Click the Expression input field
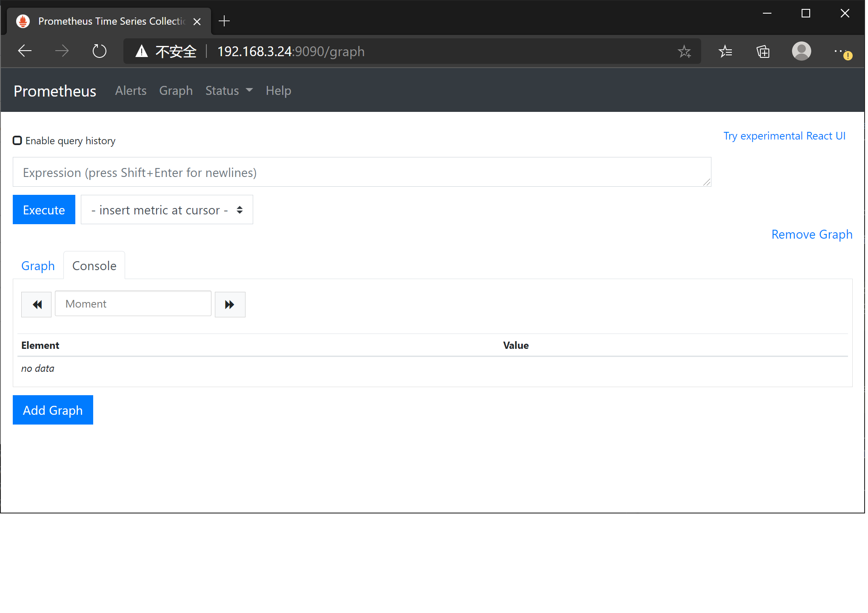 click(x=362, y=172)
